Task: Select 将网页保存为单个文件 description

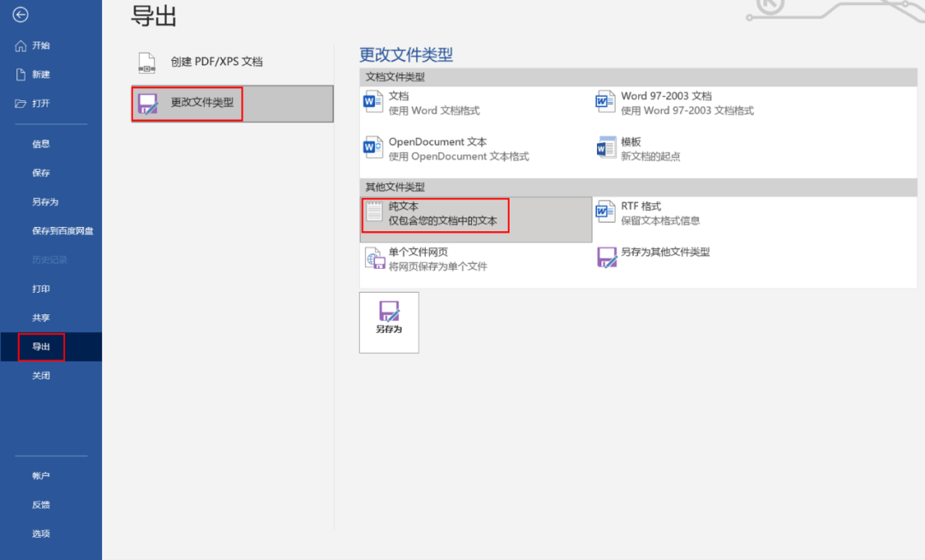Action: pos(438,266)
